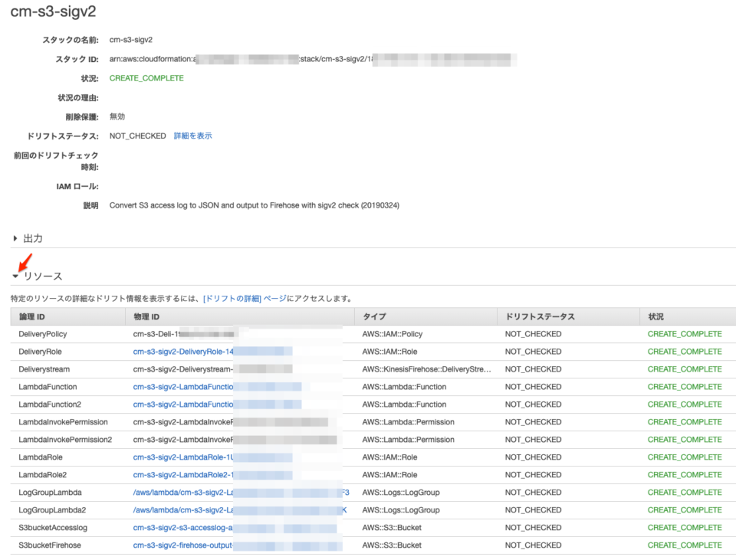Screen dimensions: 736x560
Task: Sort the table by タイプ column
Action: 376,316
